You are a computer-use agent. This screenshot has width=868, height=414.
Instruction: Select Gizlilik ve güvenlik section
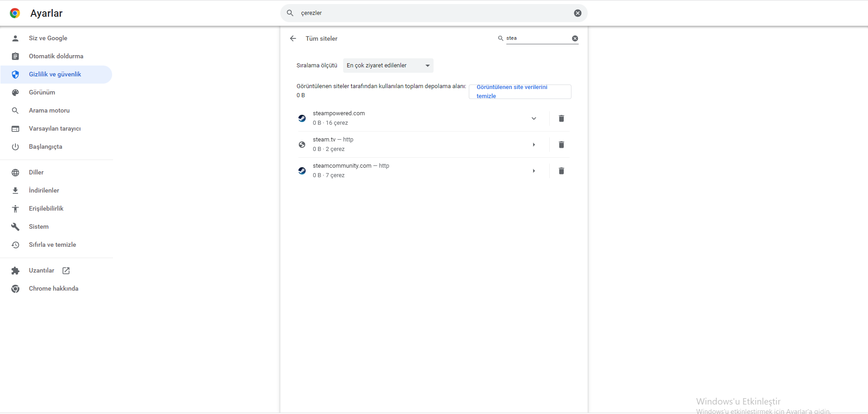pyautogui.click(x=56, y=75)
